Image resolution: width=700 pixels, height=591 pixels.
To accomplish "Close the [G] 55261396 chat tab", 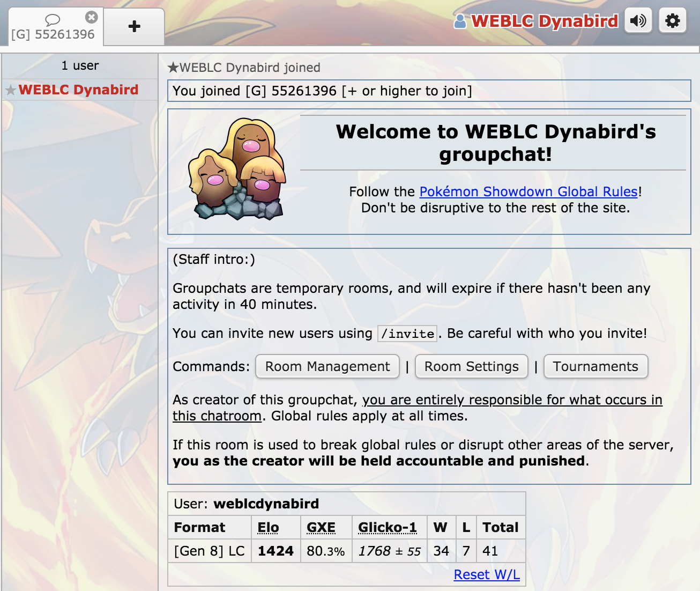I will tap(92, 17).
